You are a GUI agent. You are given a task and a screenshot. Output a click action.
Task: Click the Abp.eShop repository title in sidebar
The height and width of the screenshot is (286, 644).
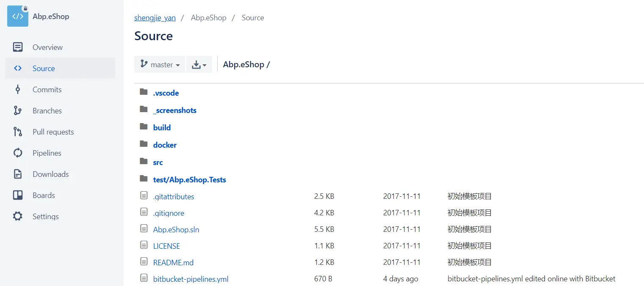pos(51,16)
